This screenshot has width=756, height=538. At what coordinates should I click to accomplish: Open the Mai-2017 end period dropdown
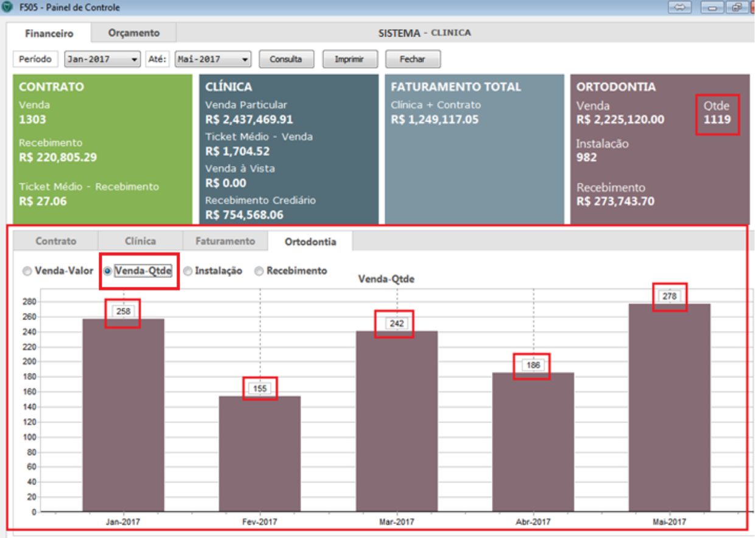pyautogui.click(x=213, y=59)
